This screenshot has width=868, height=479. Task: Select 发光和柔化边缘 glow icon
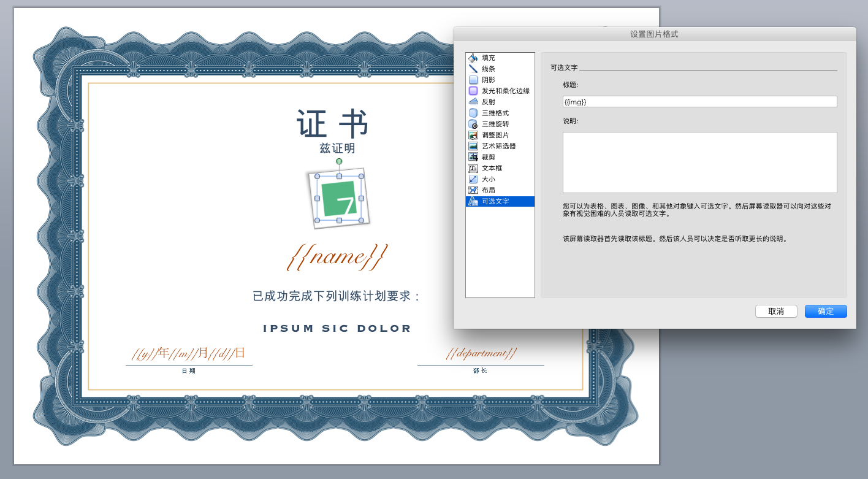click(x=473, y=91)
